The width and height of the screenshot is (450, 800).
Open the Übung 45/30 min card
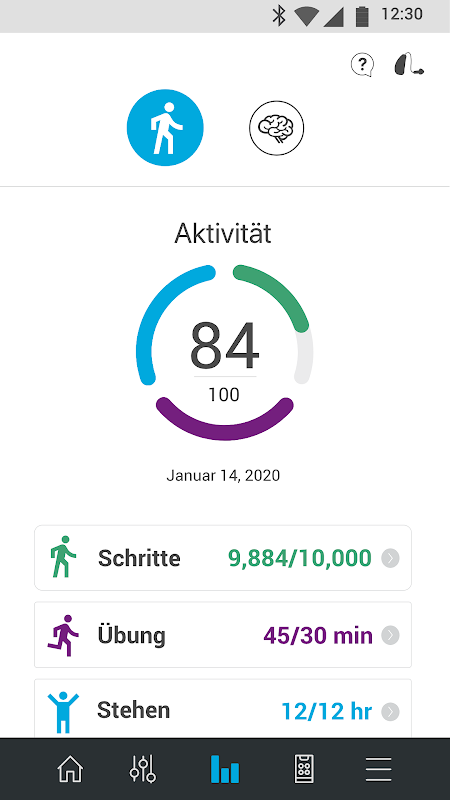[223, 635]
